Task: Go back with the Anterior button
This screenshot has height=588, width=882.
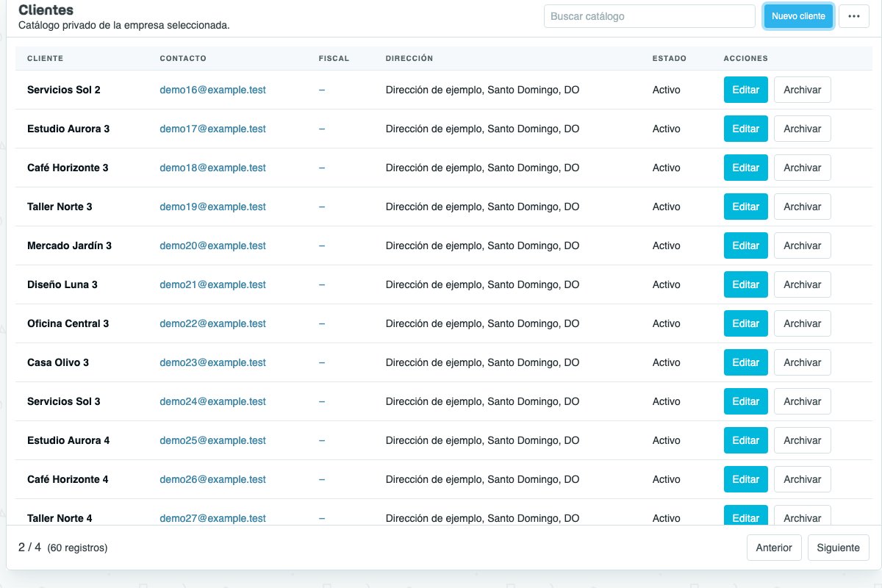Action: [774, 548]
